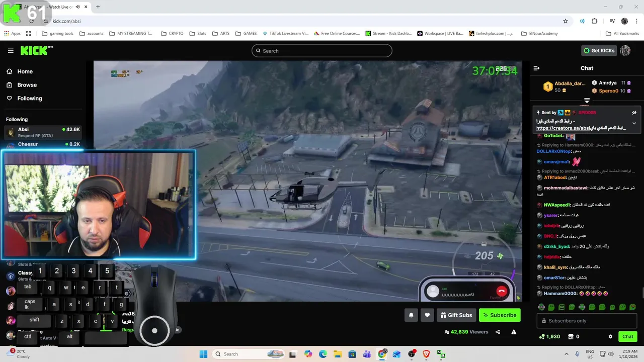
Task: Open gaming tools bookmark folder
Action: [57, 34]
